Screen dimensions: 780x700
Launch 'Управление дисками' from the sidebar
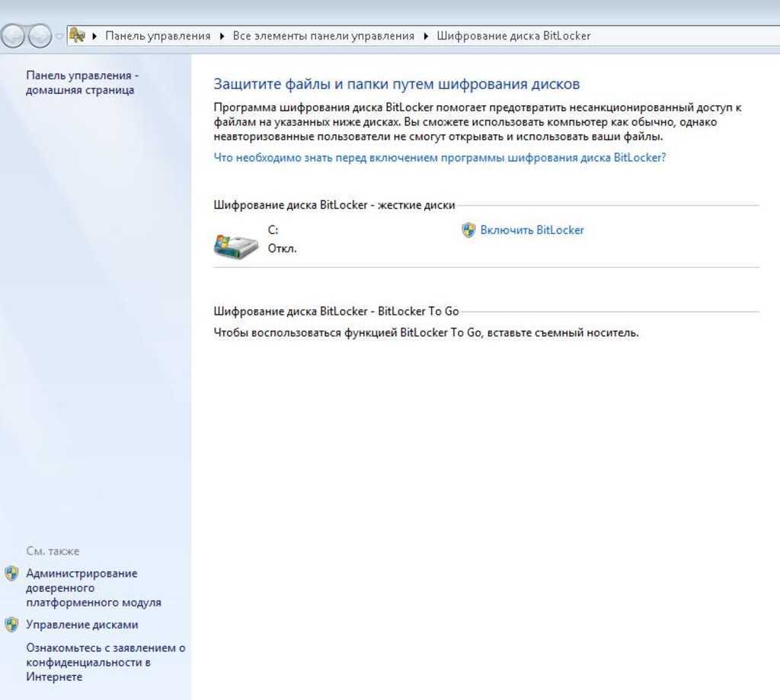click(x=82, y=625)
